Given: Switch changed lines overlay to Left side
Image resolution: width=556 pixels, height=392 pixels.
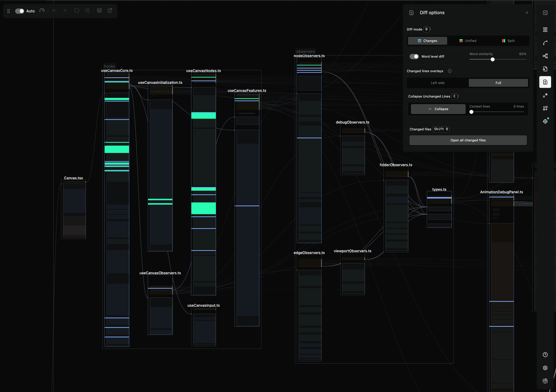Looking at the screenshot, I should click(438, 83).
